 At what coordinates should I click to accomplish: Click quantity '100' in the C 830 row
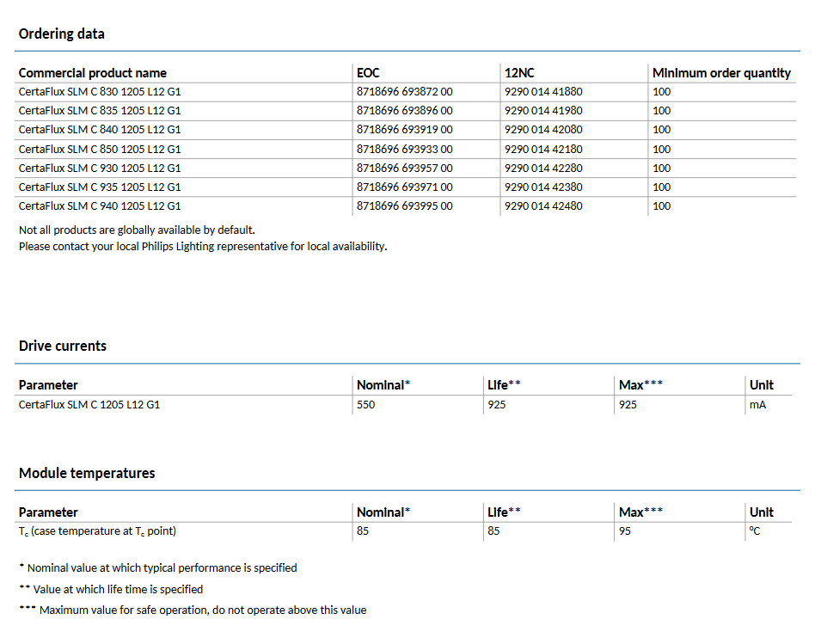tap(662, 92)
